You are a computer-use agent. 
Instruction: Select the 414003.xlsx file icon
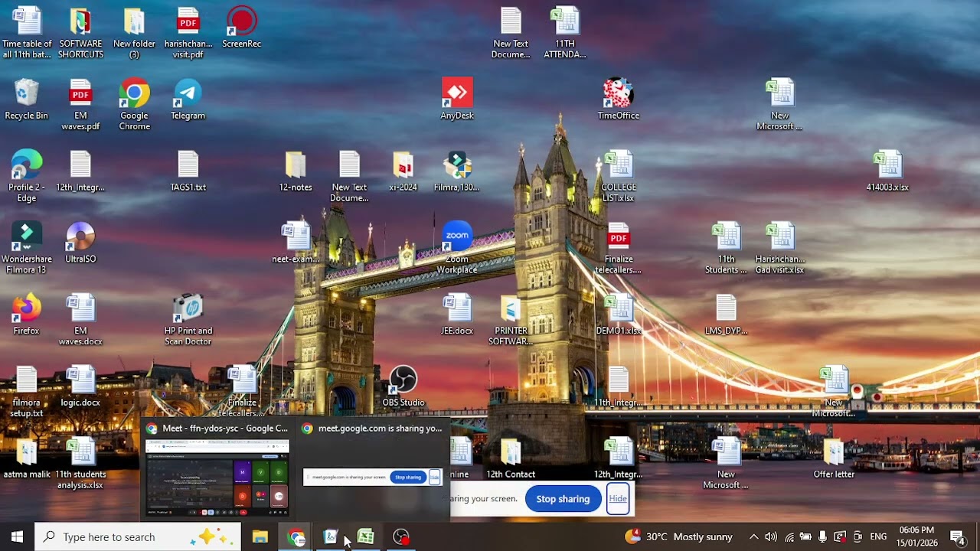[x=887, y=171]
